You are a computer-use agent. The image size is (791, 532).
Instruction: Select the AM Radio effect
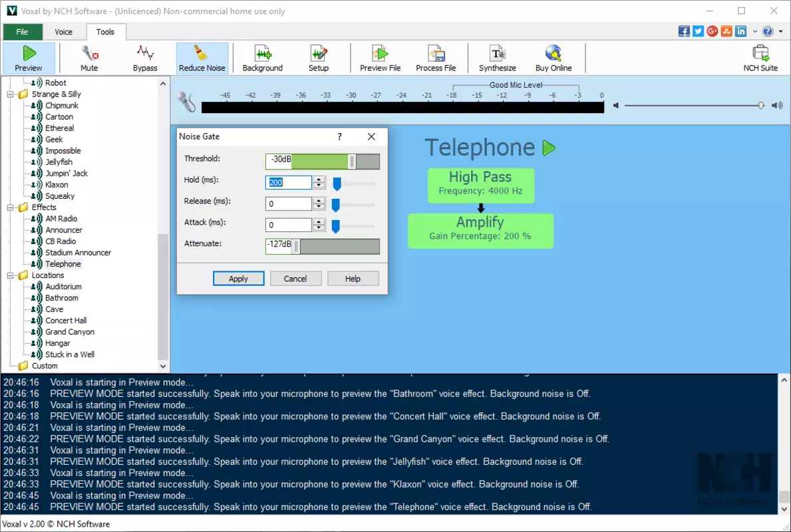click(61, 218)
